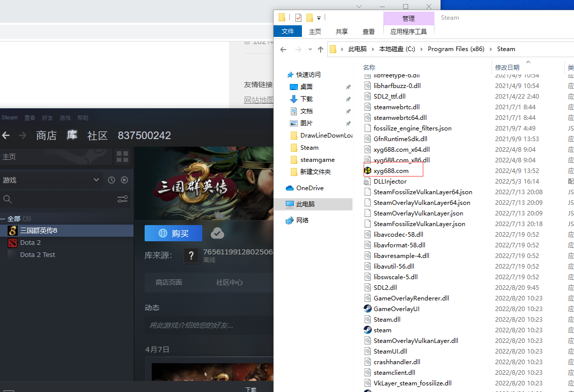Click the Steam library grid view icon
This screenshot has width=574, height=392.
tap(122, 156)
